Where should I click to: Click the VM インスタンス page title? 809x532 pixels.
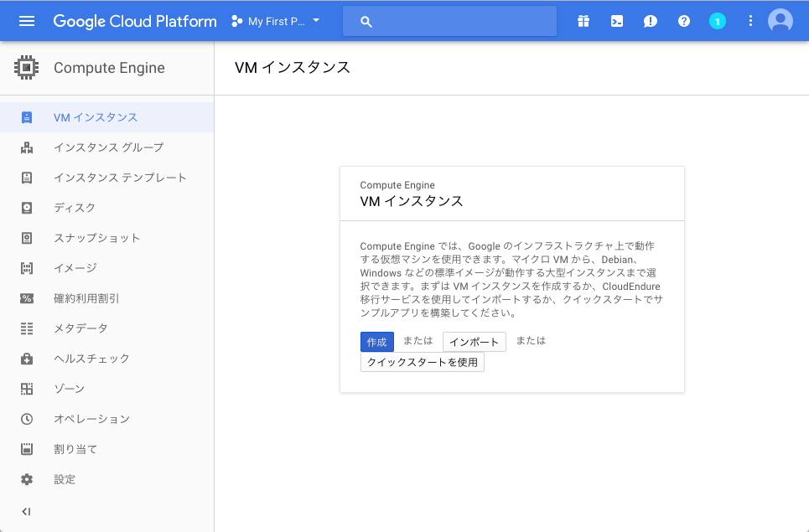point(293,67)
